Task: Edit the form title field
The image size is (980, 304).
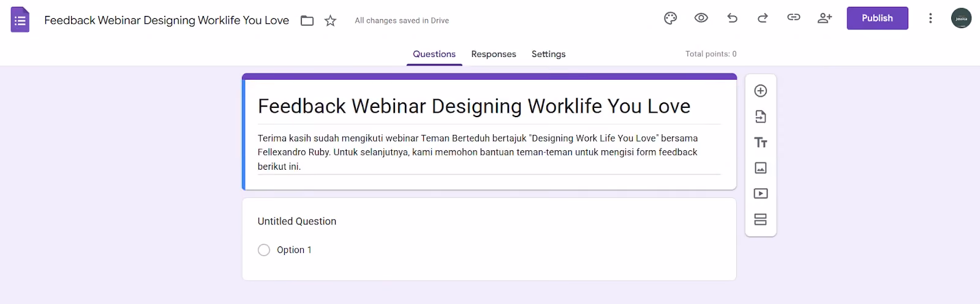Action: pos(489,107)
